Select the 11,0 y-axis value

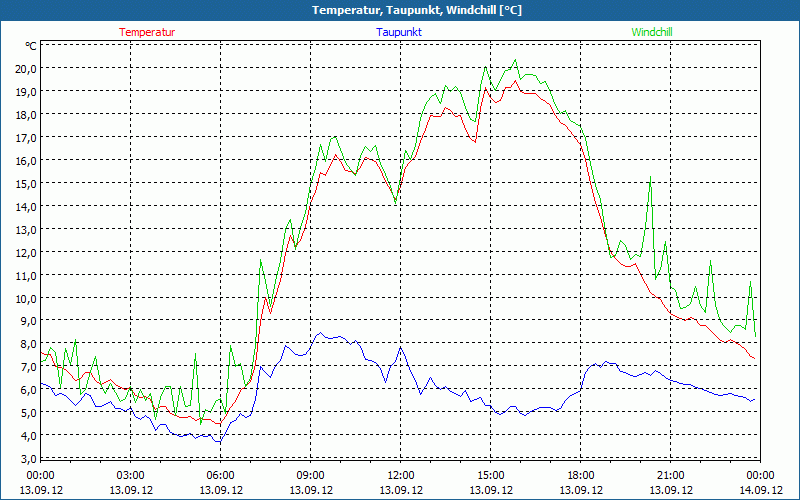pyautogui.click(x=26, y=275)
